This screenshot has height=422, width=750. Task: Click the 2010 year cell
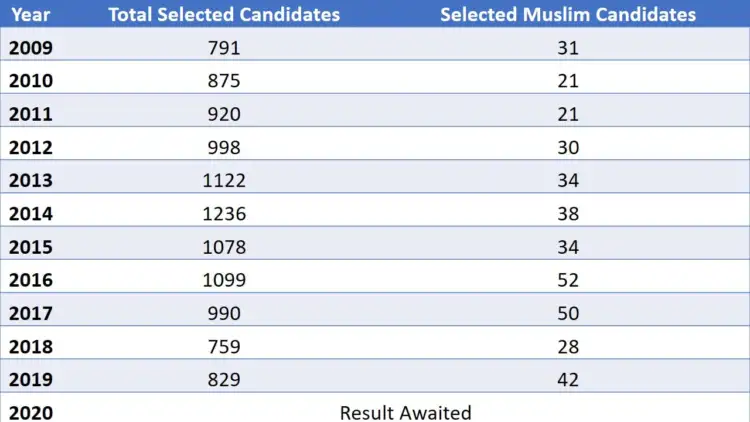[x=31, y=81]
